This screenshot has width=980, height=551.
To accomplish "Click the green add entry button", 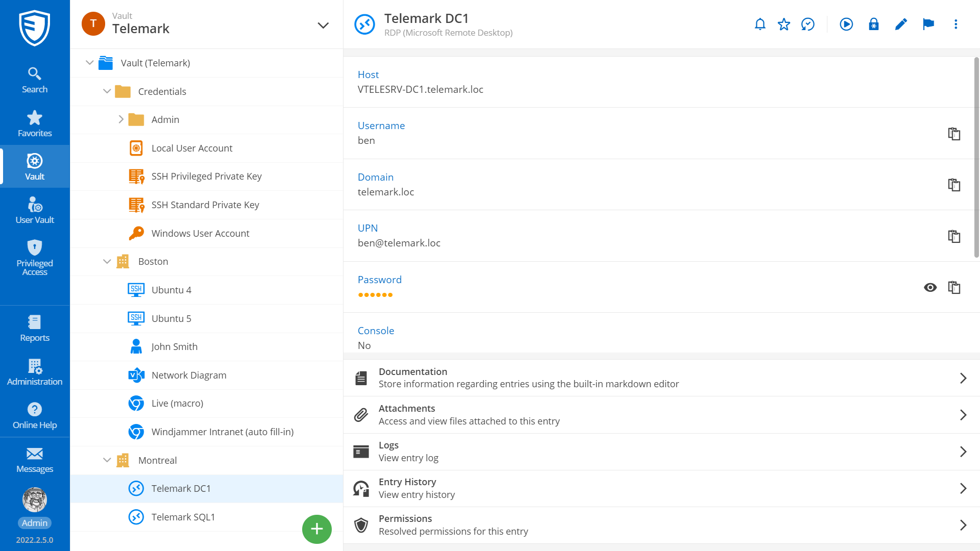I will 316,529.
